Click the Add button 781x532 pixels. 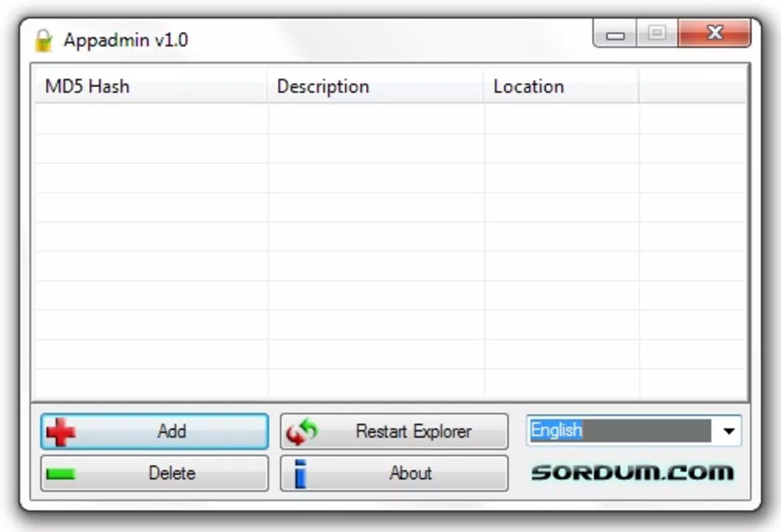[154, 432]
